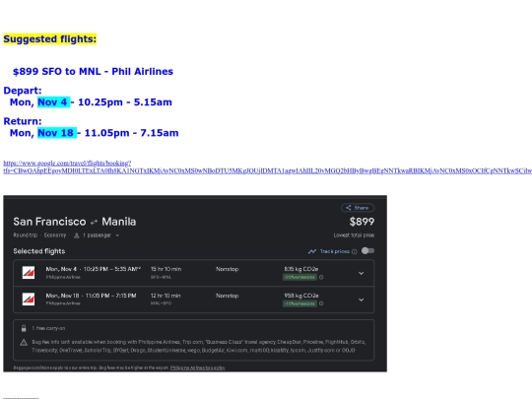Click the Track prices chart icon
The width and height of the screenshot is (532, 399).
point(312,251)
